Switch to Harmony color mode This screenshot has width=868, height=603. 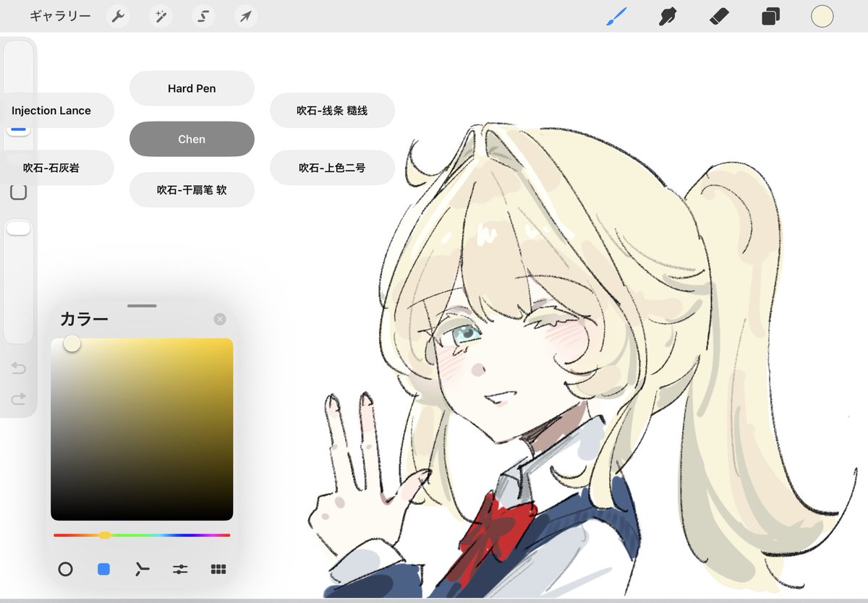tap(142, 569)
